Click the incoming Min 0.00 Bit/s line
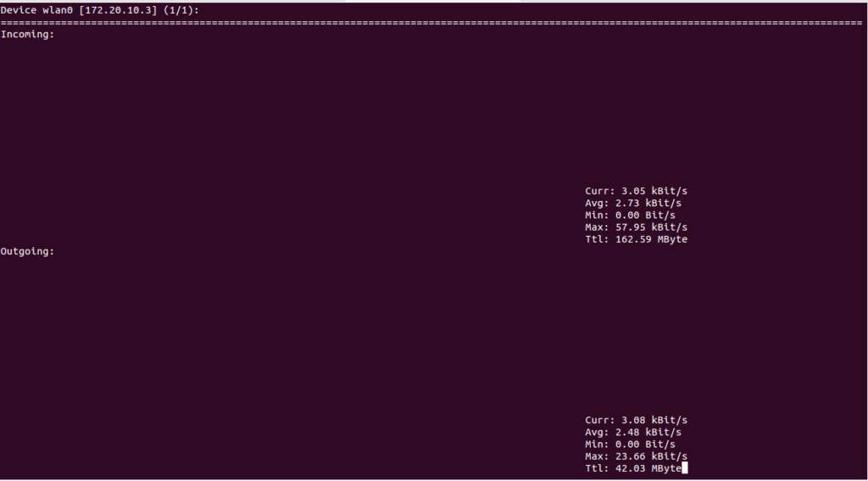 [630, 215]
